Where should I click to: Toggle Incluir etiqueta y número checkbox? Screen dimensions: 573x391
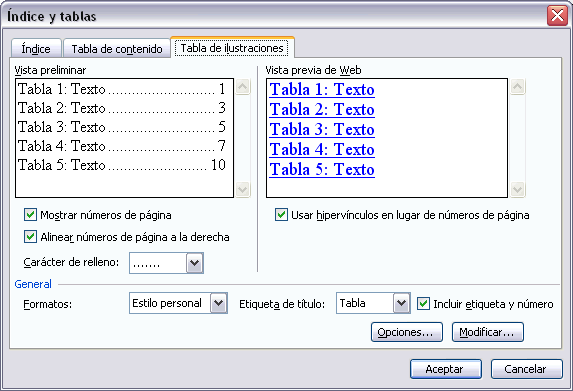(x=423, y=303)
